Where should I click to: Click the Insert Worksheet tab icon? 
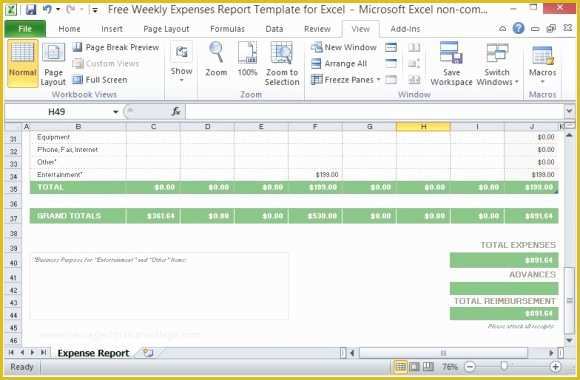pos(148,353)
